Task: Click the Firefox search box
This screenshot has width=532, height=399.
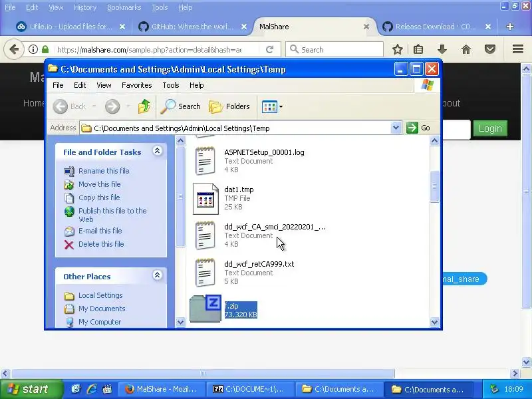Action: (334, 49)
